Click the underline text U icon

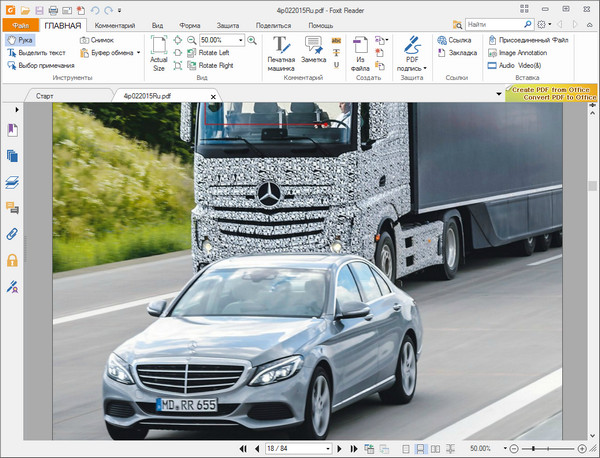(336, 65)
